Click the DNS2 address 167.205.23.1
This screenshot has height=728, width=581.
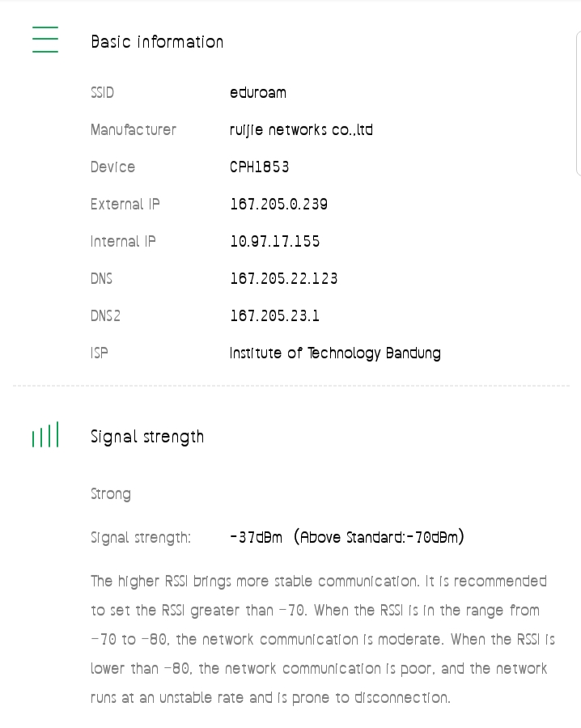pyautogui.click(x=275, y=316)
